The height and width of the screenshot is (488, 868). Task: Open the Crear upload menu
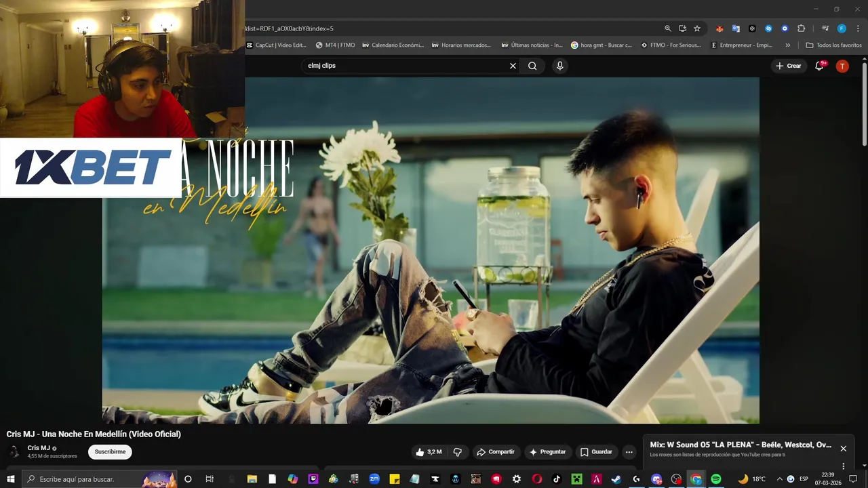pos(789,66)
